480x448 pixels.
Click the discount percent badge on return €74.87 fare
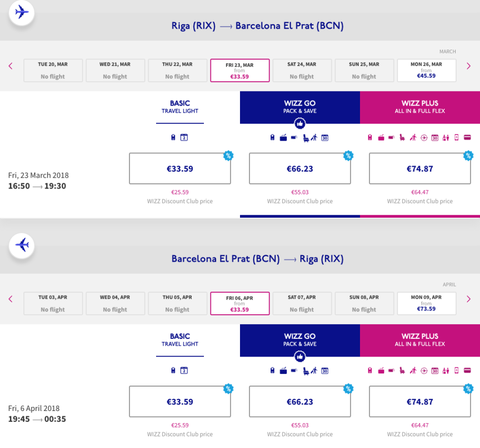pos(468,388)
